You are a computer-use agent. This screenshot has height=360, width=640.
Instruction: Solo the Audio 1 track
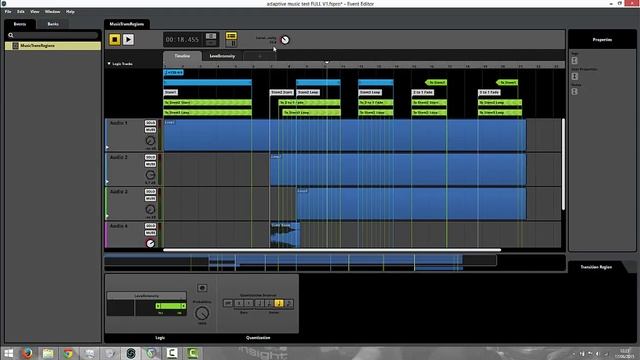tap(150, 123)
